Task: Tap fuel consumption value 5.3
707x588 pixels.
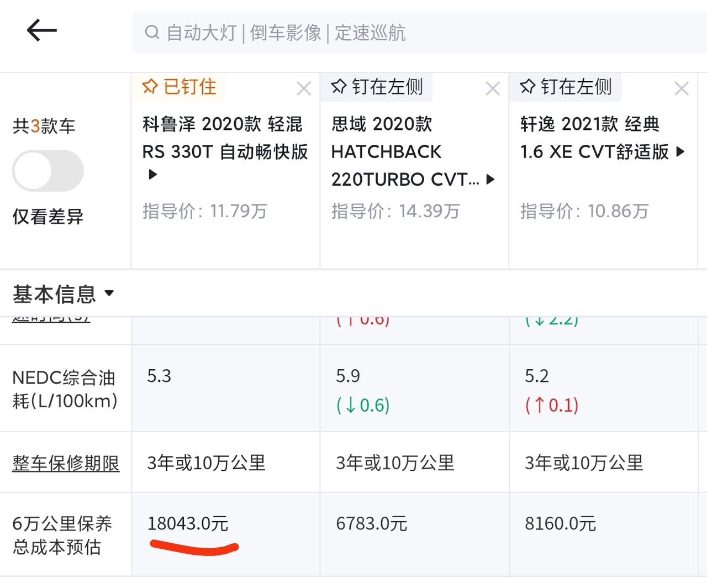Action: click(x=159, y=376)
